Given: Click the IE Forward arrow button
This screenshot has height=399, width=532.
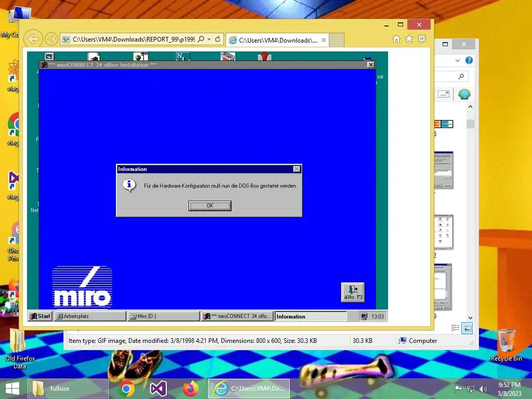Looking at the screenshot, I should [x=51, y=39].
